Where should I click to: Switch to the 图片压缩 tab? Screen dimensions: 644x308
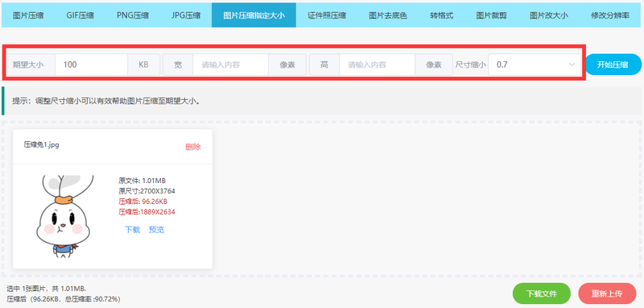pos(28,15)
